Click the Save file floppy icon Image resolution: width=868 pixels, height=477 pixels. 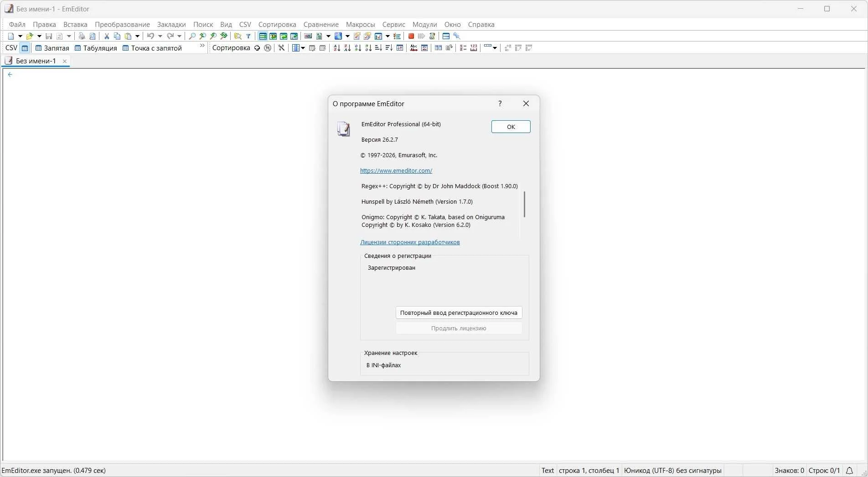[x=49, y=36]
